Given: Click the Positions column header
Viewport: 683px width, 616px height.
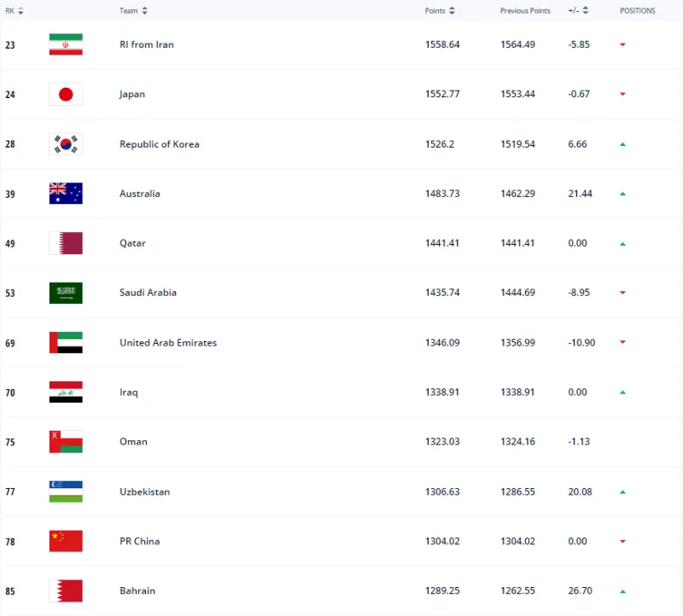Looking at the screenshot, I should coord(637,11).
